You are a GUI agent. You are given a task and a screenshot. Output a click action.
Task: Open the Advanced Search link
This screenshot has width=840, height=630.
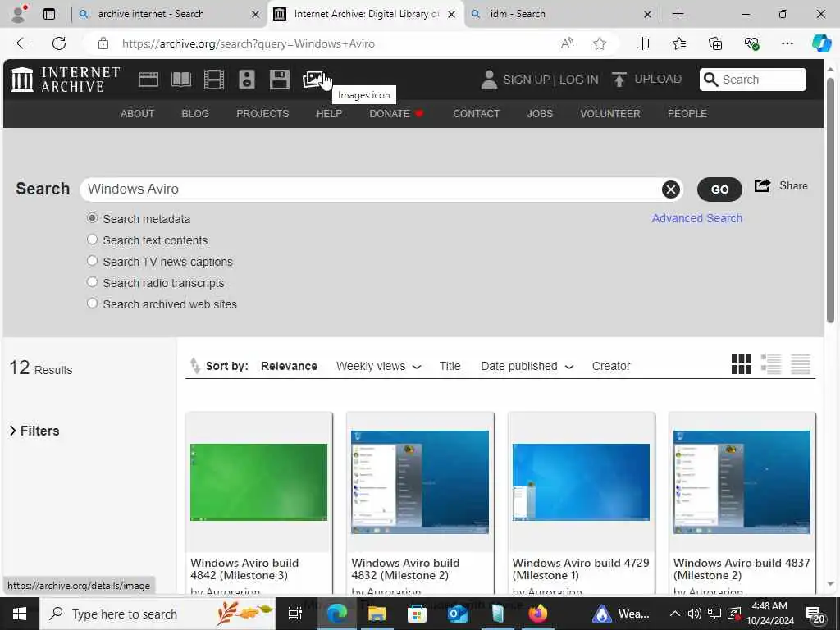[697, 218]
